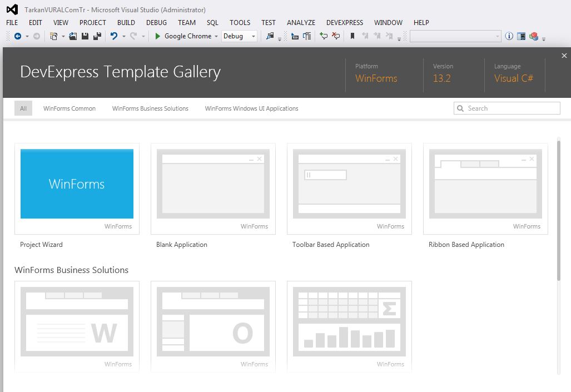Open the EDIT menu

(x=36, y=23)
